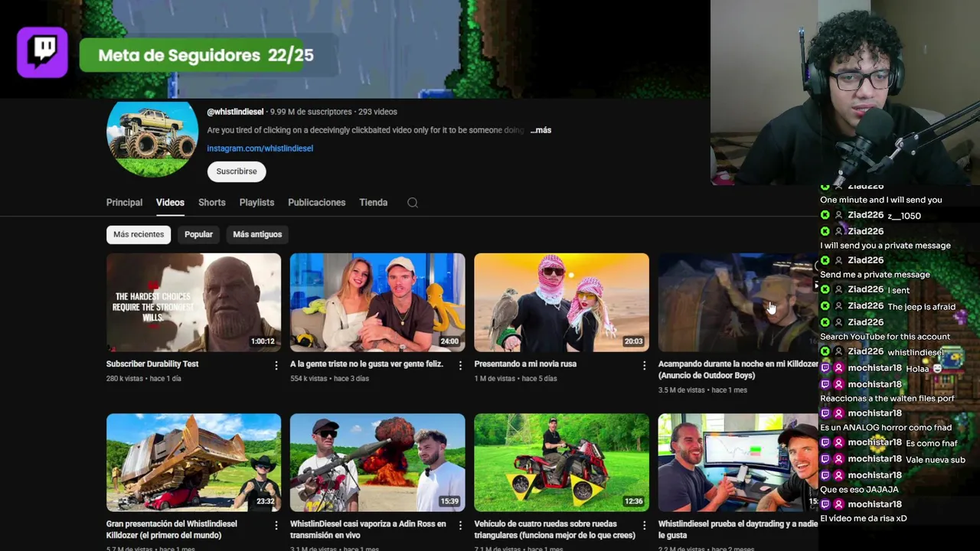Open the Presentando a mi novia rusa title
Screen dimensions: 980x551
tap(525, 364)
